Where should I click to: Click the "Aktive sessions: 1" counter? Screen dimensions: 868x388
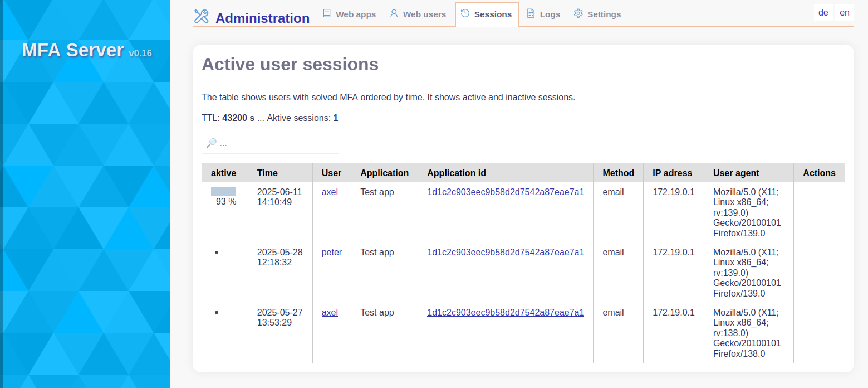[x=302, y=118]
